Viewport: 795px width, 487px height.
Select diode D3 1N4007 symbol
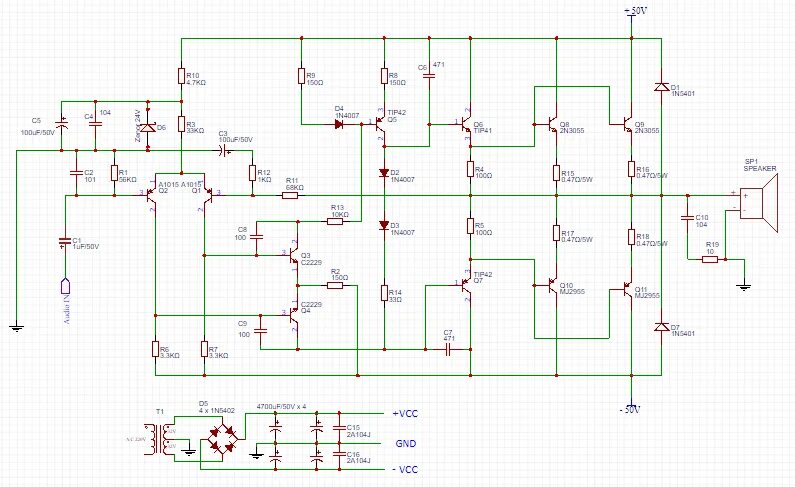(384, 226)
